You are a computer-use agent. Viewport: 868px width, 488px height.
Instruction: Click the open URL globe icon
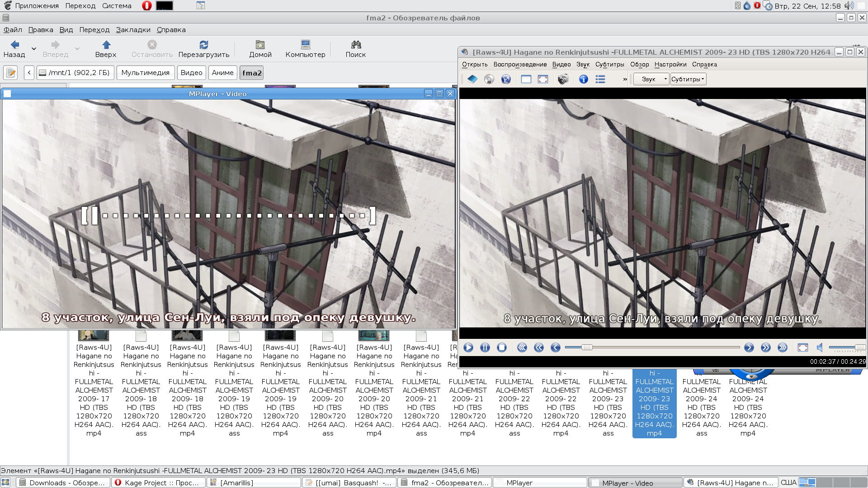506,79
